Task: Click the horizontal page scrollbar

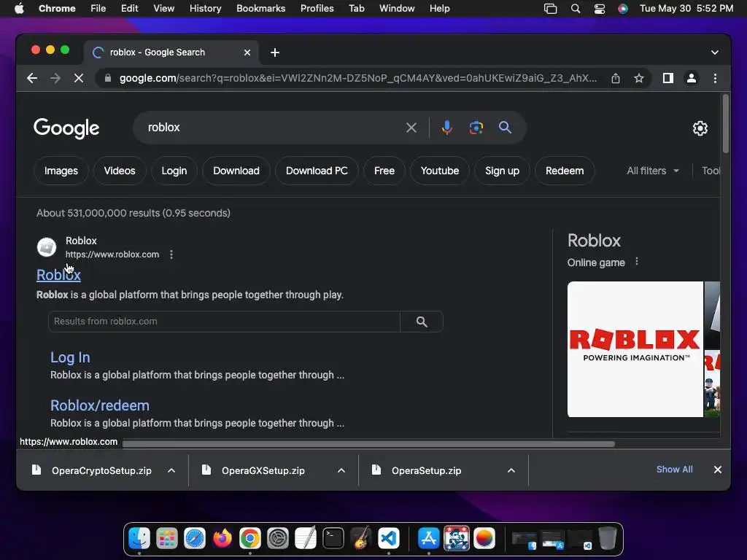Action: pyautogui.click(x=368, y=444)
